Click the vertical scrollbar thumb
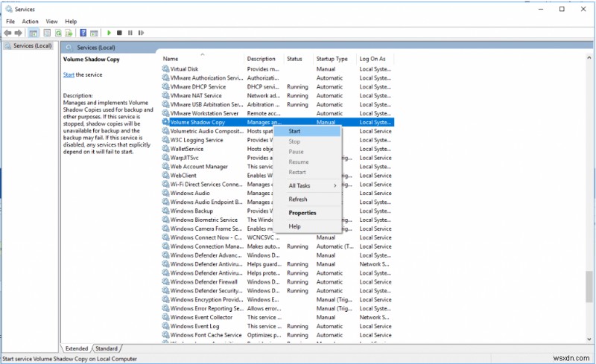 [x=589, y=287]
